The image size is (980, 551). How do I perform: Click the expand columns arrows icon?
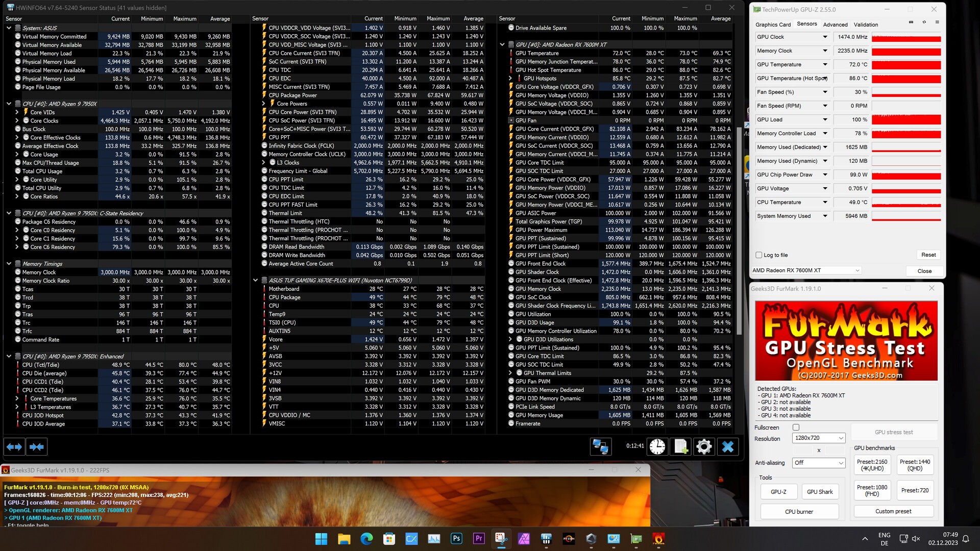[x=14, y=447]
